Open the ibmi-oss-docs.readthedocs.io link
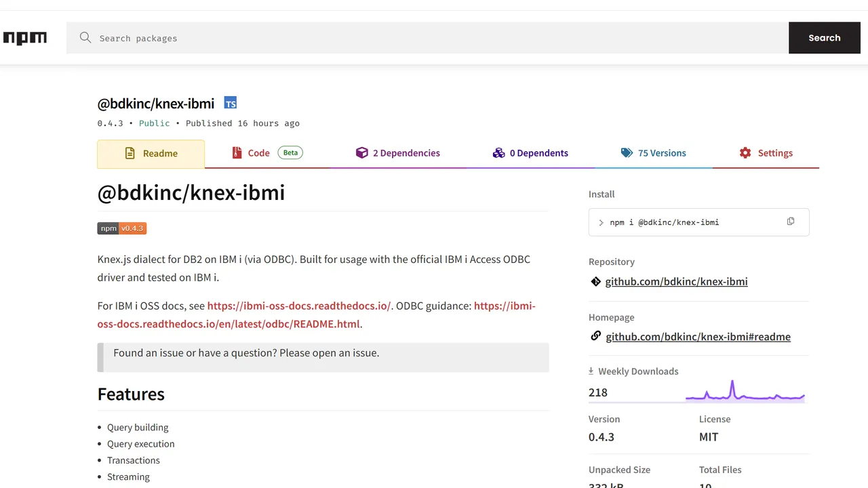 tap(299, 306)
